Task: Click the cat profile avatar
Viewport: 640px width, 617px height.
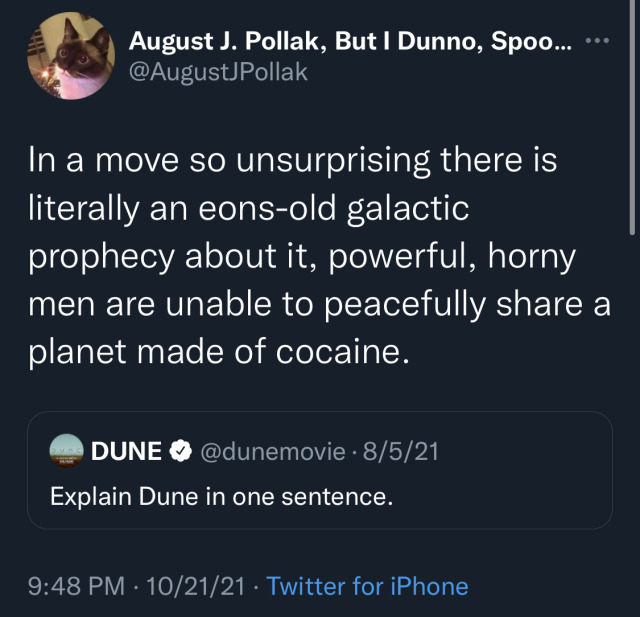Action: (70, 56)
